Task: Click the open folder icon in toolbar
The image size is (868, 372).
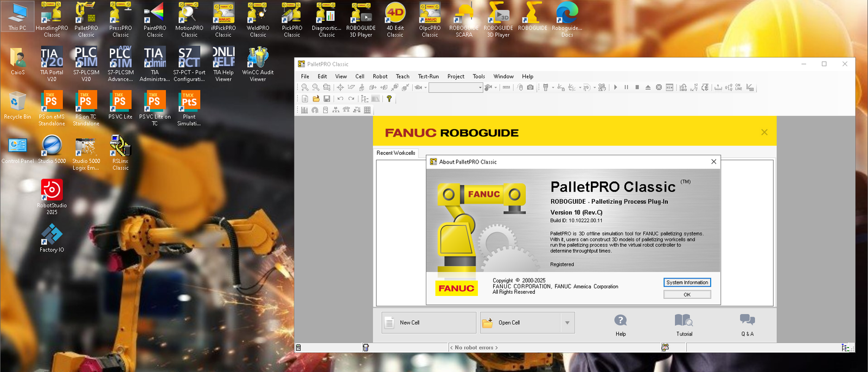Action: tap(316, 99)
